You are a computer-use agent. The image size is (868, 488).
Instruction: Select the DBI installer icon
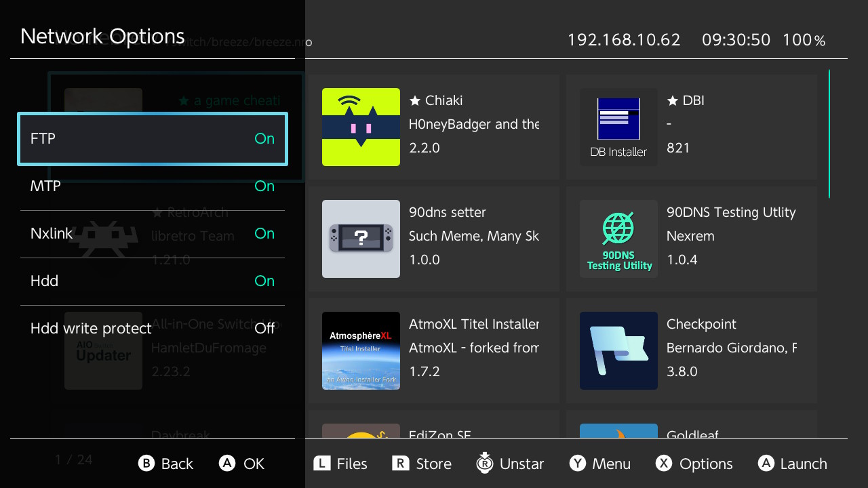pyautogui.click(x=618, y=127)
